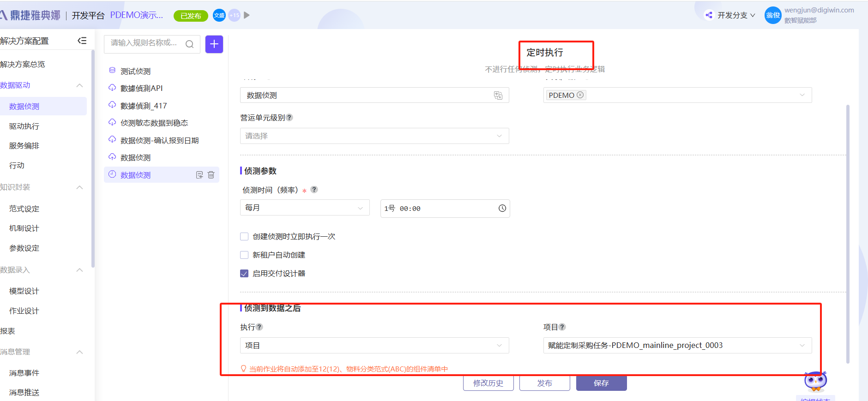This screenshot has width=868, height=401.
Task: Click the 保存 button
Action: [x=602, y=383]
